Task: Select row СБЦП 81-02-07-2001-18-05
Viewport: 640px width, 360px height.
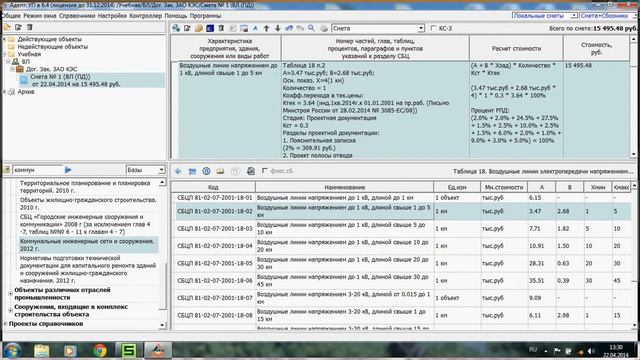Action: pos(401,263)
